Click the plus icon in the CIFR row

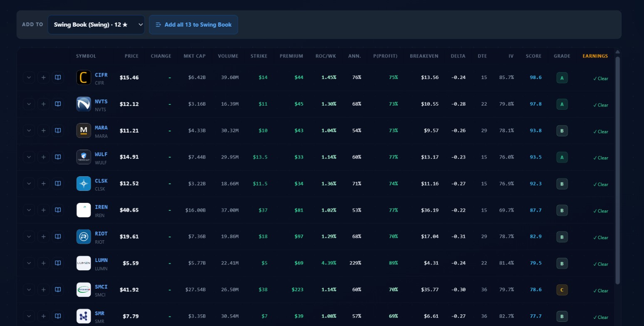[x=43, y=77]
